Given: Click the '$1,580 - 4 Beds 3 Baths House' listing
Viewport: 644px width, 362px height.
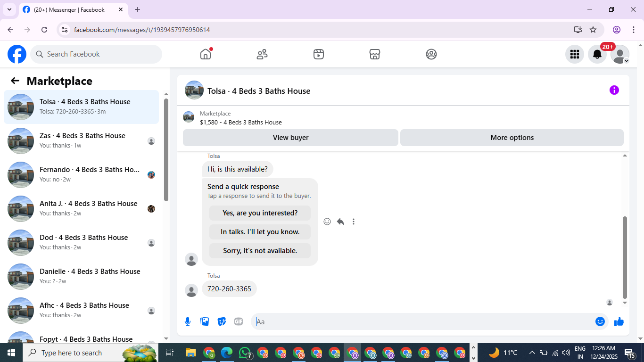Looking at the screenshot, I should (240, 122).
